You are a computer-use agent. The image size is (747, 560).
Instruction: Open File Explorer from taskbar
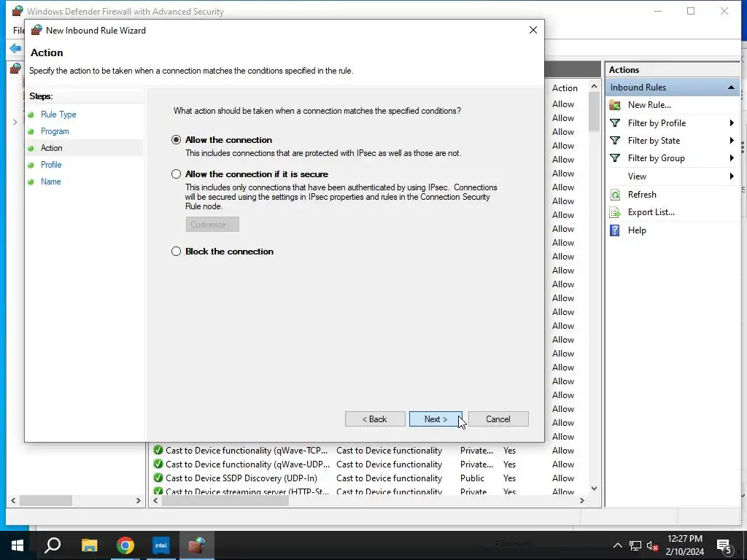click(89, 545)
